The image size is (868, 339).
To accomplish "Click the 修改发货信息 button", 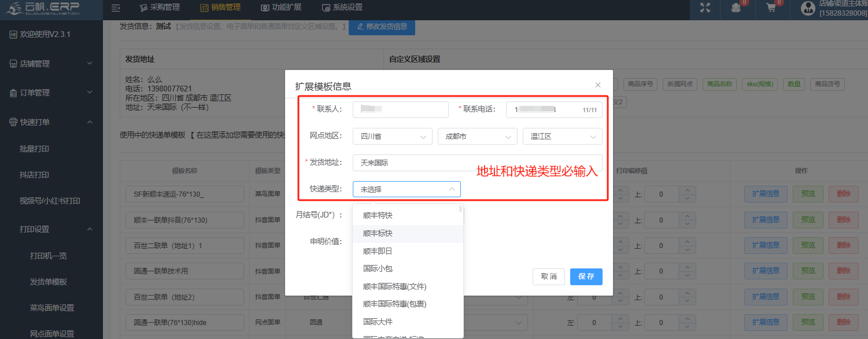I will (x=382, y=27).
